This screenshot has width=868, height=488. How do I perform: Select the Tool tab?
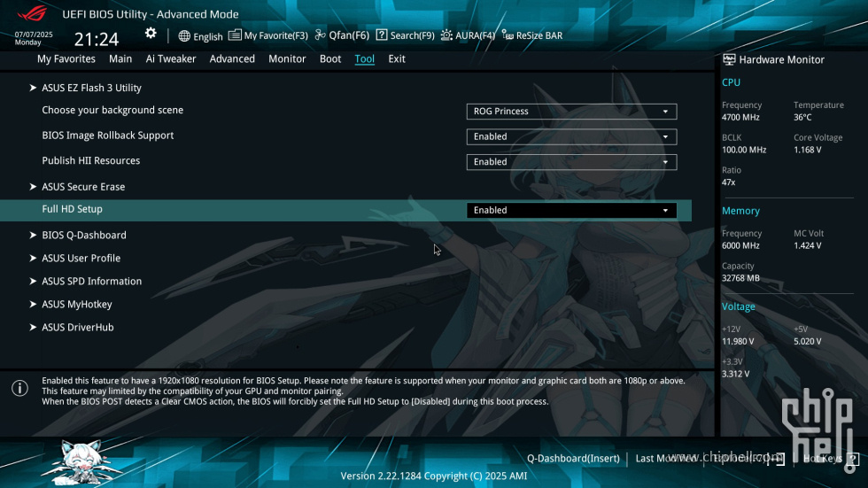click(364, 58)
